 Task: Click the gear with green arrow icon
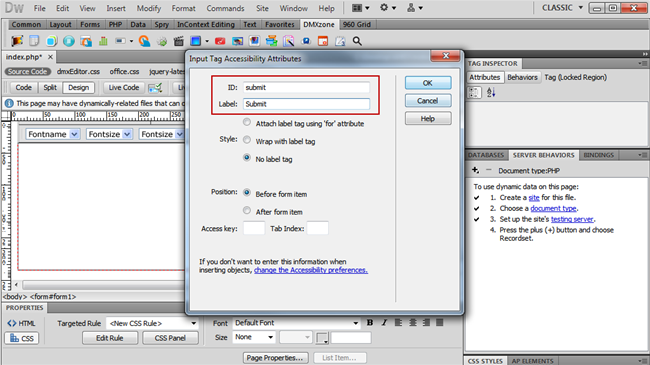click(x=162, y=41)
